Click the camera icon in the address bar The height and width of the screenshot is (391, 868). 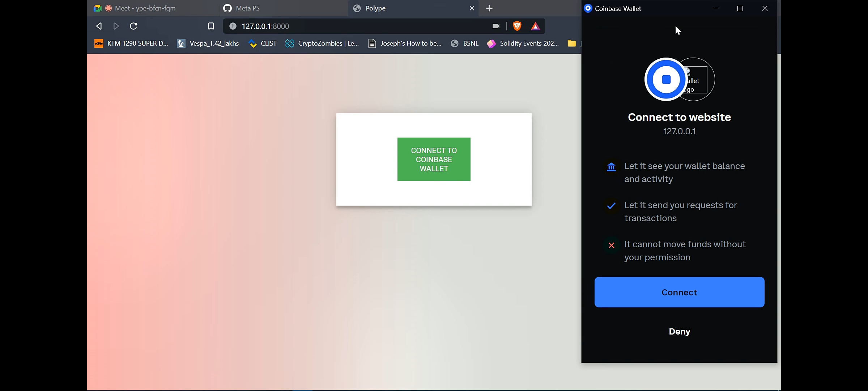tap(496, 26)
